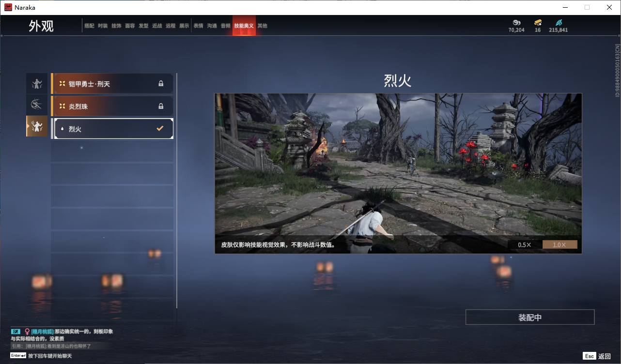621x364 pixels.
Task: Click the droplet icon beside 烈火
Action: pyautogui.click(x=62, y=129)
